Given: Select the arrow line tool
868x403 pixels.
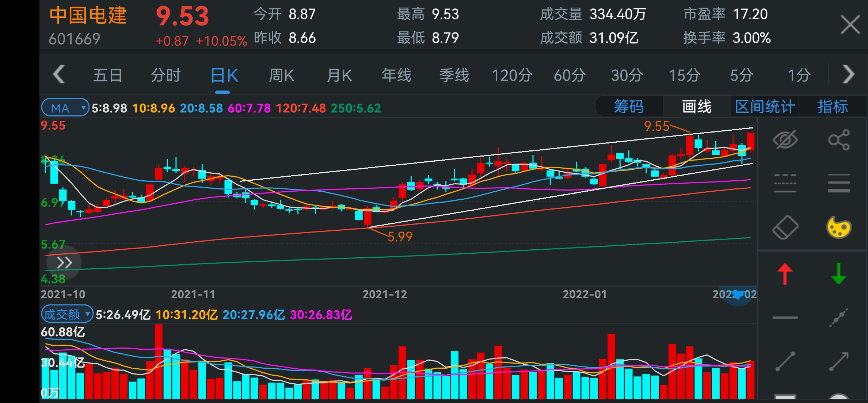Looking at the screenshot, I should point(839,361).
